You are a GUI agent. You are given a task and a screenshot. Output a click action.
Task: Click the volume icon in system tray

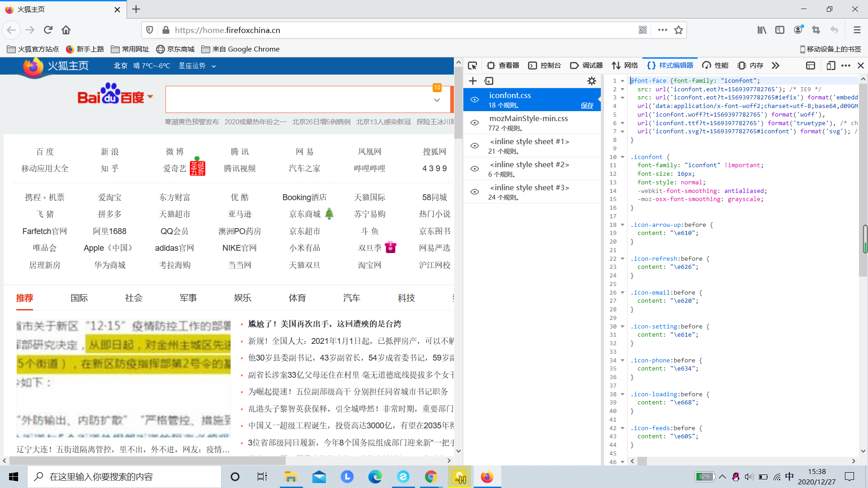[x=749, y=477]
